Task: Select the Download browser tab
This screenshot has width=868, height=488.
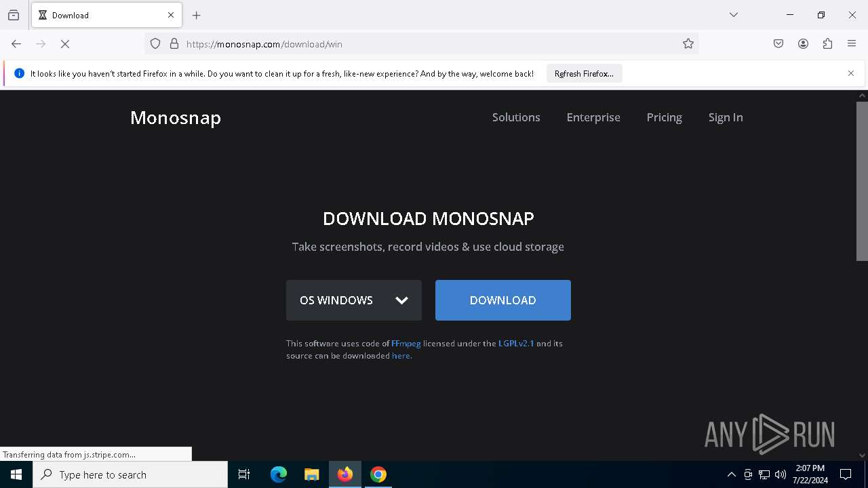Action: 106,15
